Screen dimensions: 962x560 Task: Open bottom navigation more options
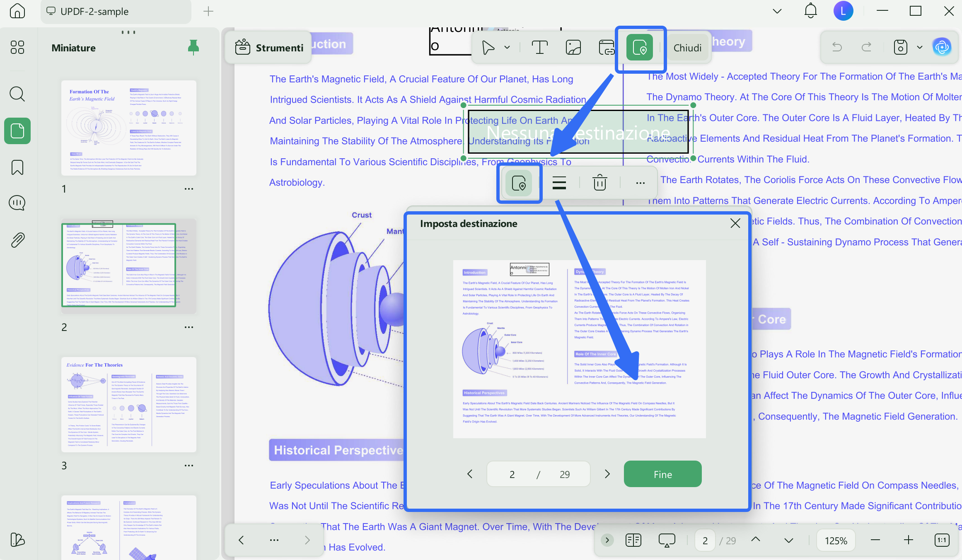click(274, 540)
